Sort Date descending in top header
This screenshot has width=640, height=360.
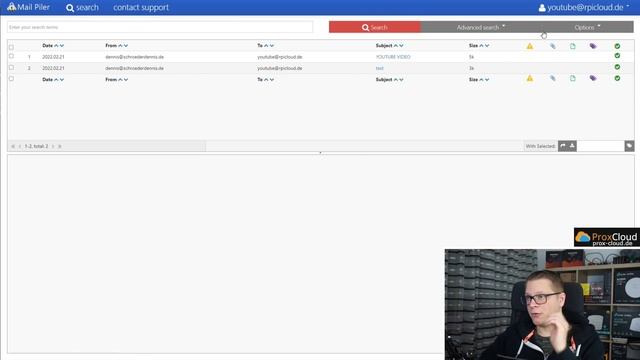click(62, 46)
